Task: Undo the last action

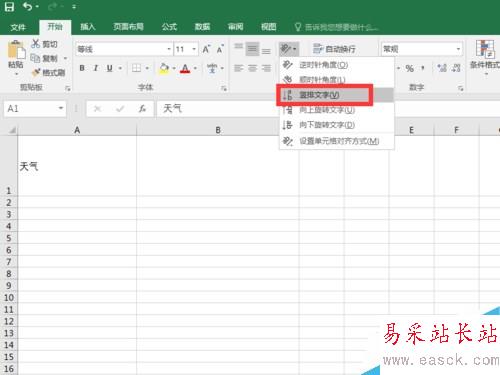Action: pos(28,7)
